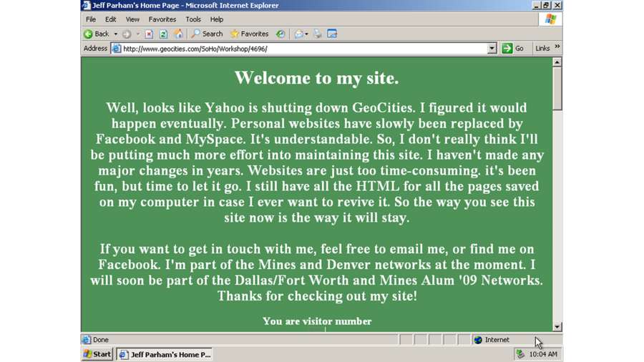Image resolution: width=644 pixels, height=362 pixels.
Task: Click the IE icon in title bar
Action: click(x=87, y=5)
